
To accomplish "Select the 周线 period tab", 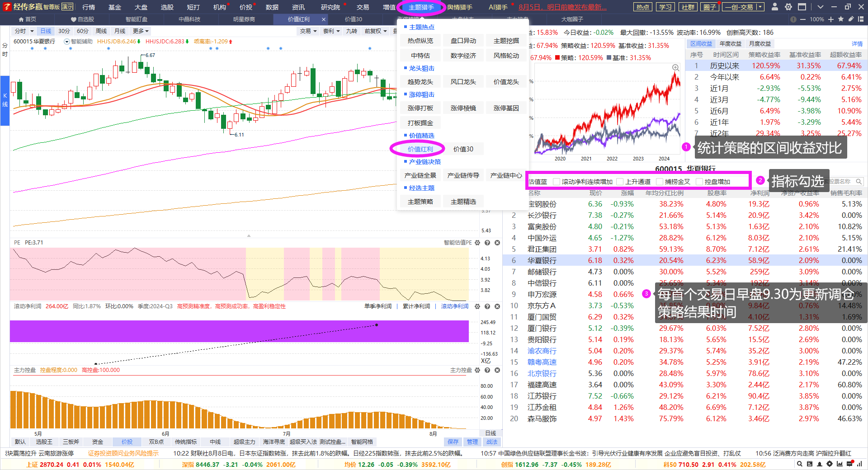I will point(101,31).
